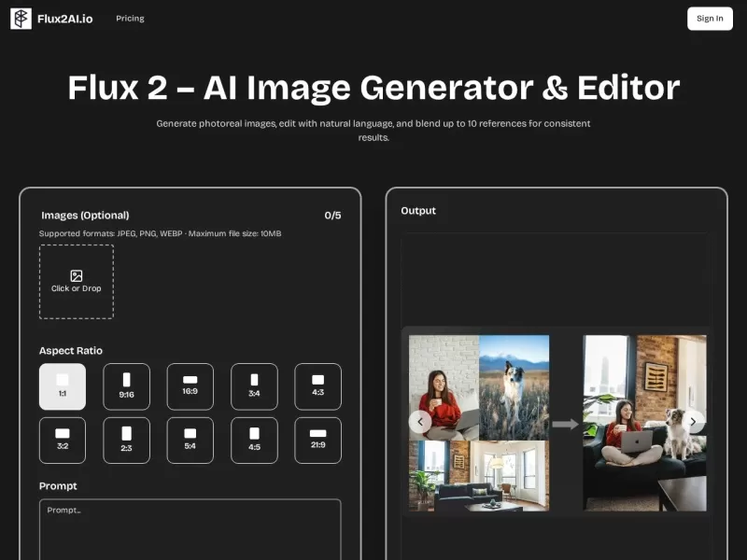Select the 3:2 aspect ratio icon
Screen dimensions: 747x560
point(62,439)
